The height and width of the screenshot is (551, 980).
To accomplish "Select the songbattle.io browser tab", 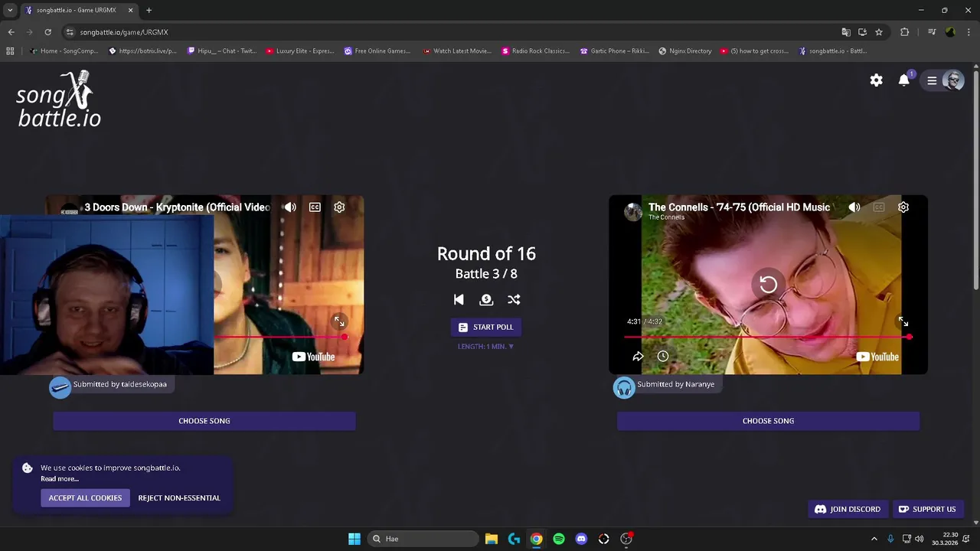I will [80, 10].
